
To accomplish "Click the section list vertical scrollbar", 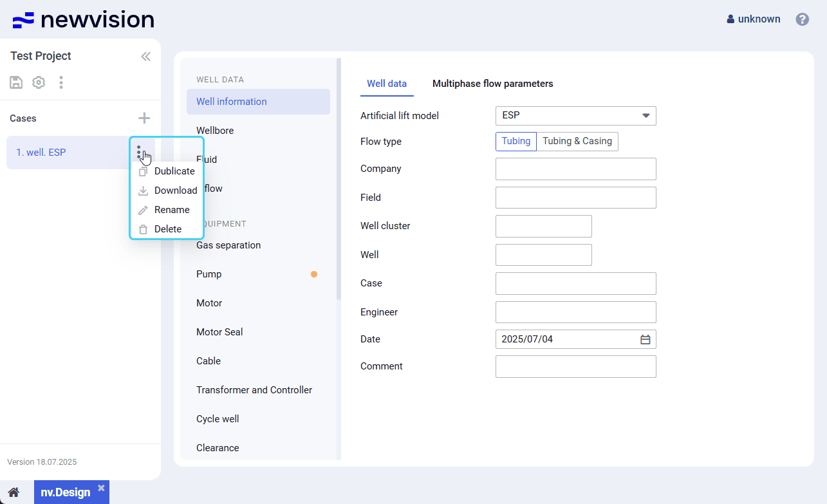I will (339, 180).
